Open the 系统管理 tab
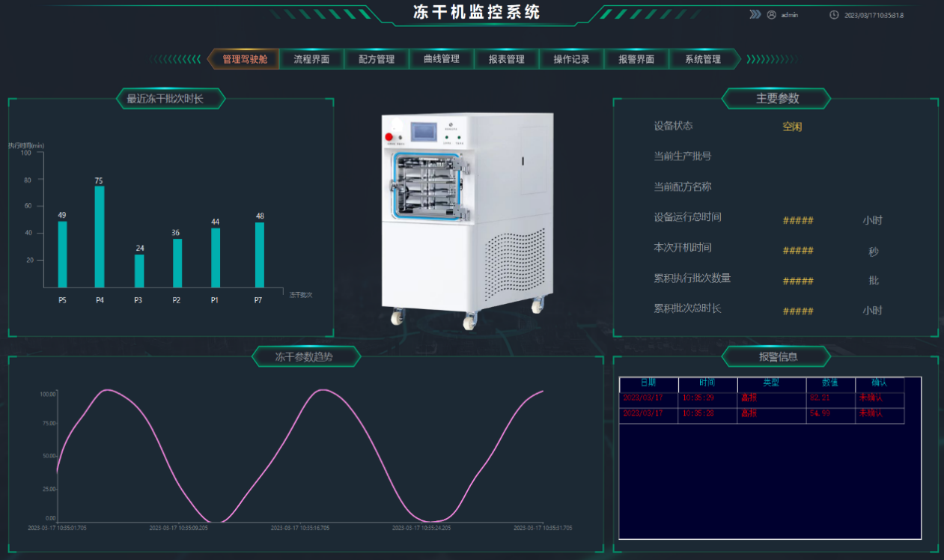Viewport: 944px width, 560px height. pyautogui.click(x=702, y=59)
